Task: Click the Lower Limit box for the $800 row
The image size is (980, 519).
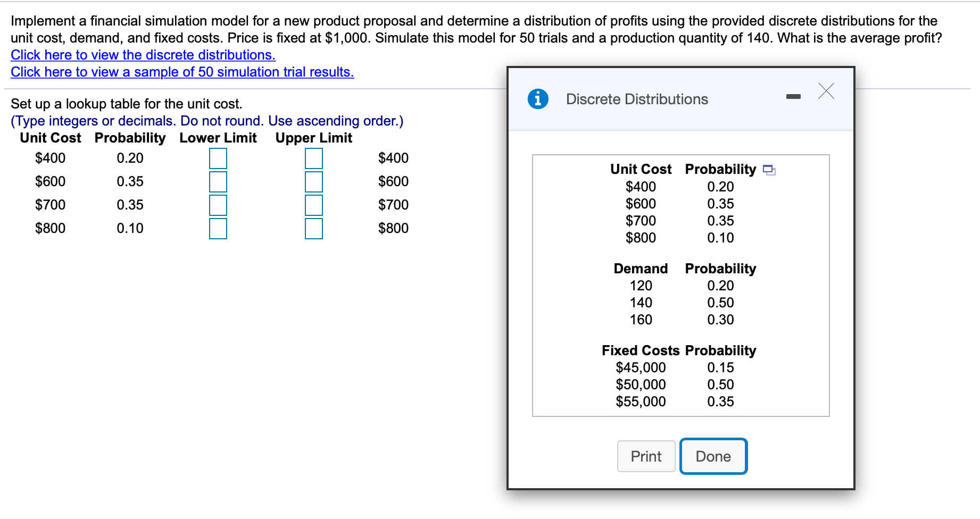Action: click(218, 230)
